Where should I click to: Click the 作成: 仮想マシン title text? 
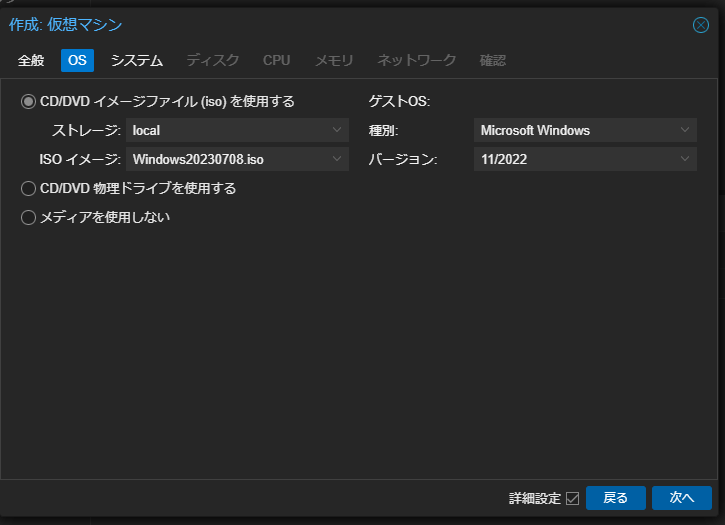66,25
